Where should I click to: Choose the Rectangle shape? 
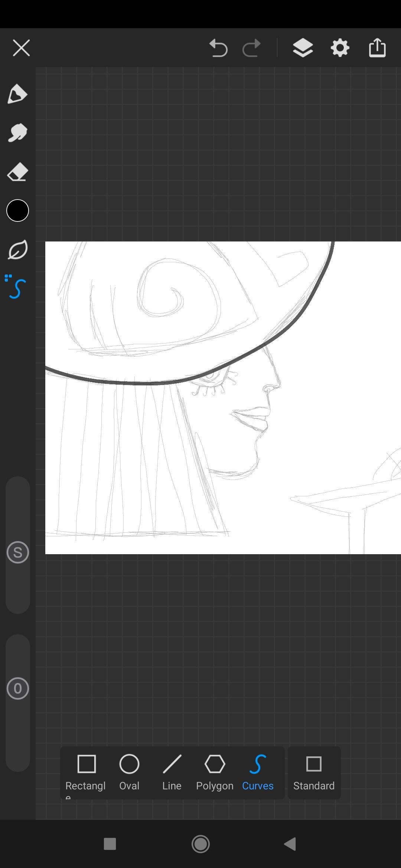[x=86, y=772]
